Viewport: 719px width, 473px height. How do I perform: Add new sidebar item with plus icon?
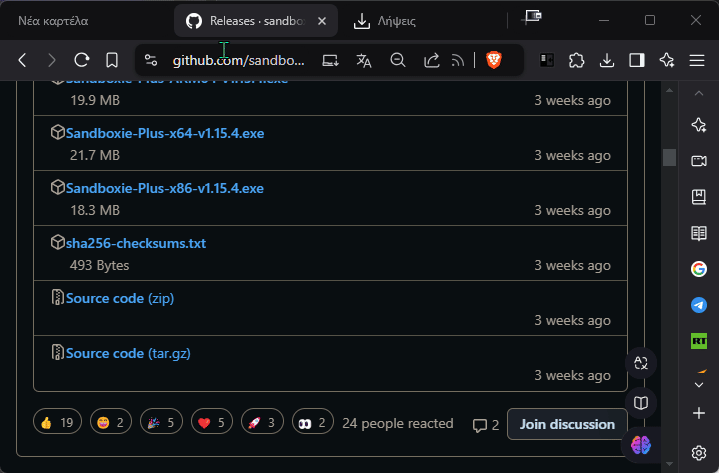(699, 413)
